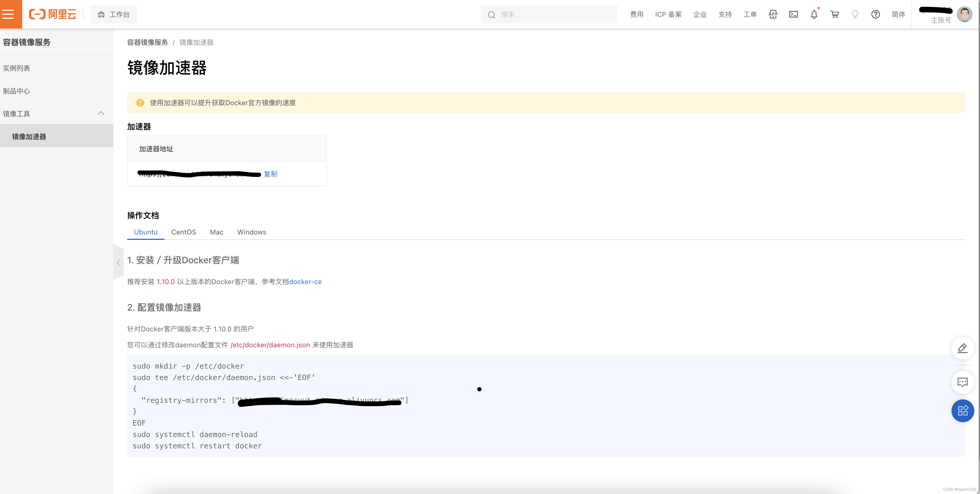The image size is (980, 494).
Task: Open the help question mark icon
Action: click(875, 15)
